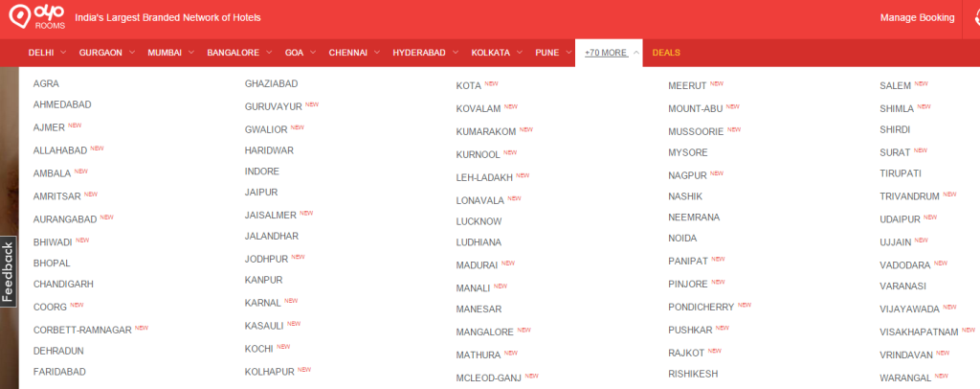The height and width of the screenshot is (389, 980).
Task: Expand the Bangalore city dropdown
Action: [239, 53]
